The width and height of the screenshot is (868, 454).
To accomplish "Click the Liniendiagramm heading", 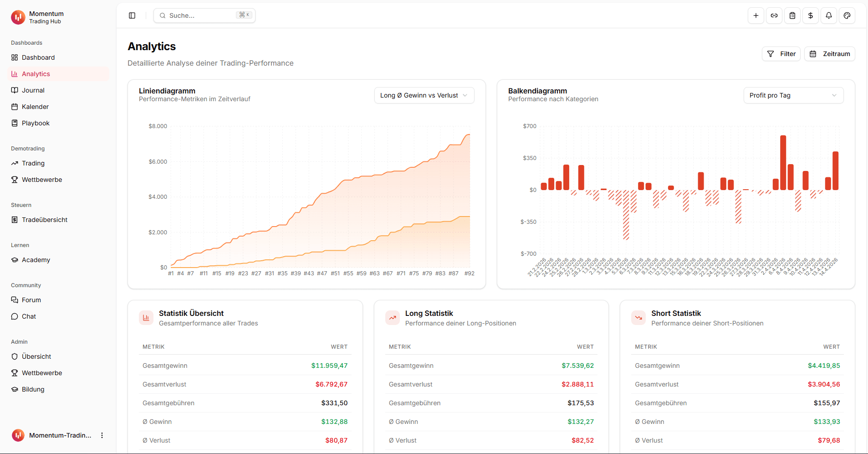I will pyautogui.click(x=167, y=91).
